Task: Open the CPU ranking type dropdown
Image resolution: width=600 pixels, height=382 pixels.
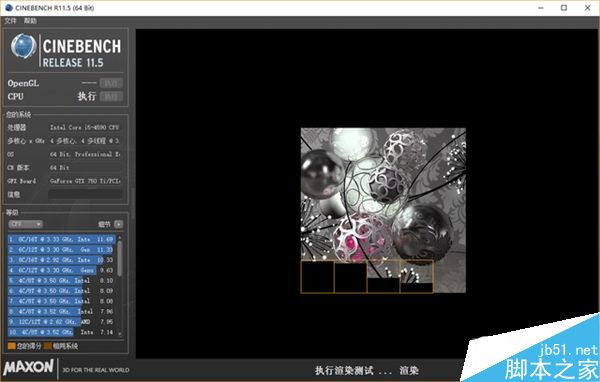Action: point(26,224)
